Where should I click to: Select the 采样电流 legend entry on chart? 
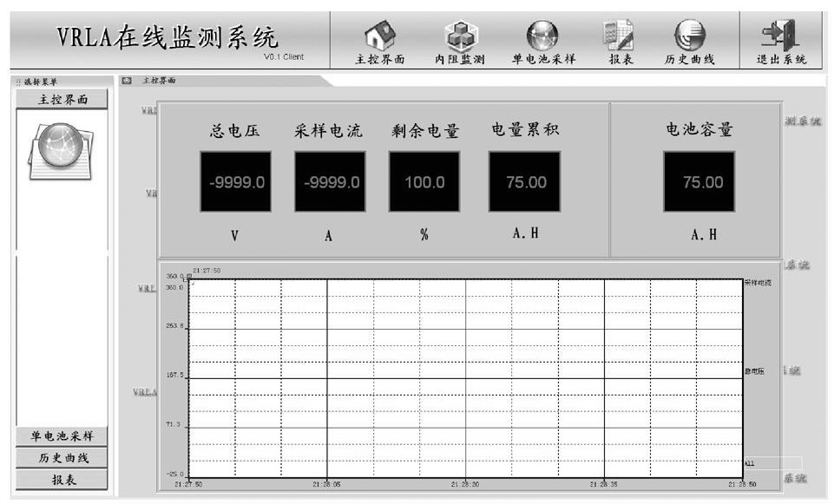coord(757,284)
